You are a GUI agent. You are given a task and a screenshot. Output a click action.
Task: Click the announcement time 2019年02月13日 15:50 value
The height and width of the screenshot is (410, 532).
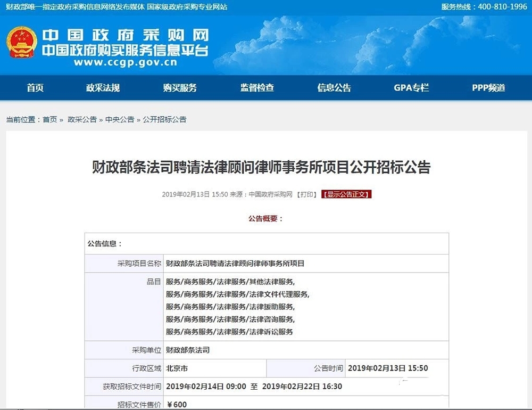(x=388, y=368)
